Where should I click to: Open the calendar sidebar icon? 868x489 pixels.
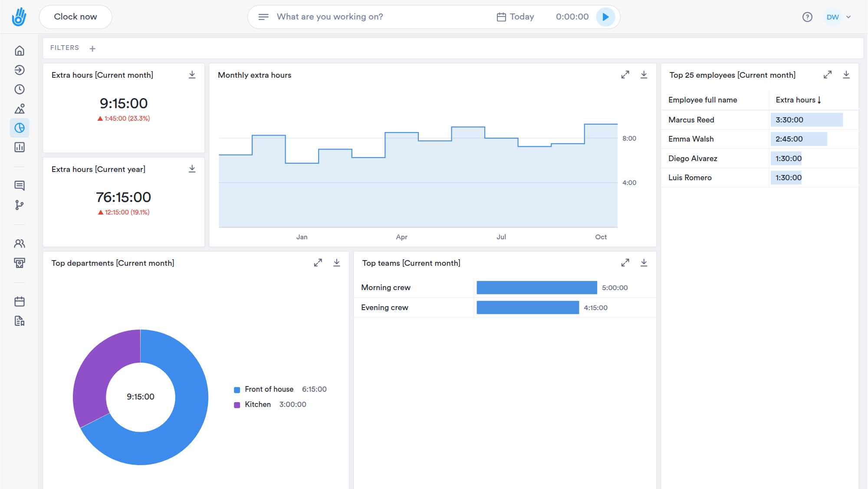[x=20, y=301]
